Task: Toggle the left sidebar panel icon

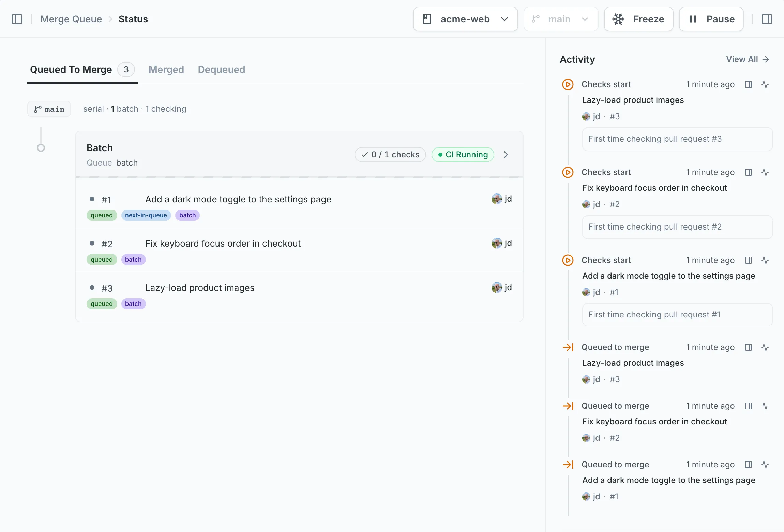Action: [17, 19]
